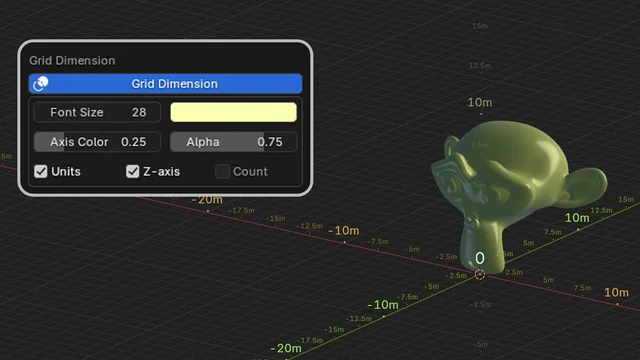Click the orange 10m axis label
This screenshot has width=640, height=360.
point(616,293)
